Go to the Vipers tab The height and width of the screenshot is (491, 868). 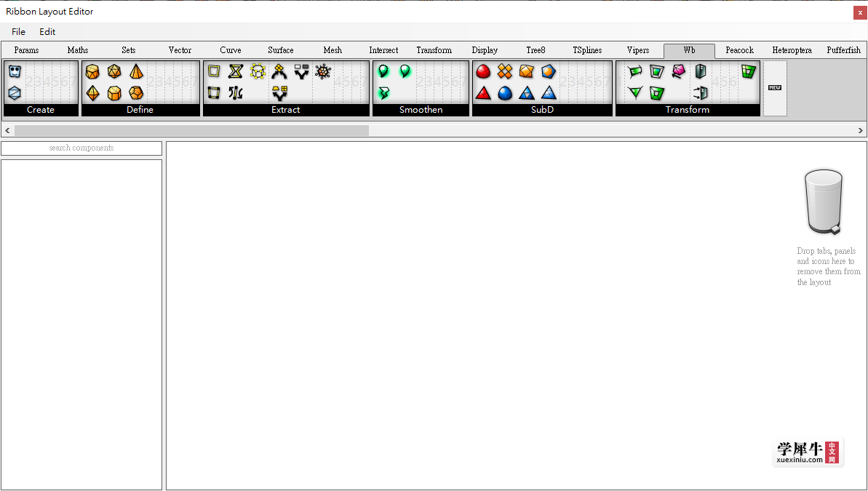[x=638, y=50]
